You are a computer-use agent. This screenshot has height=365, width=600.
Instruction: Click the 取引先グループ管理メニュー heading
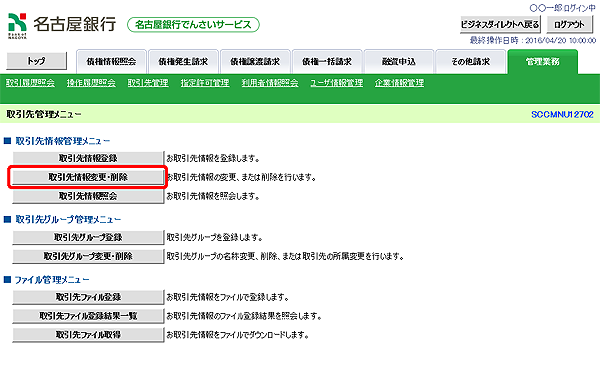click(x=68, y=220)
